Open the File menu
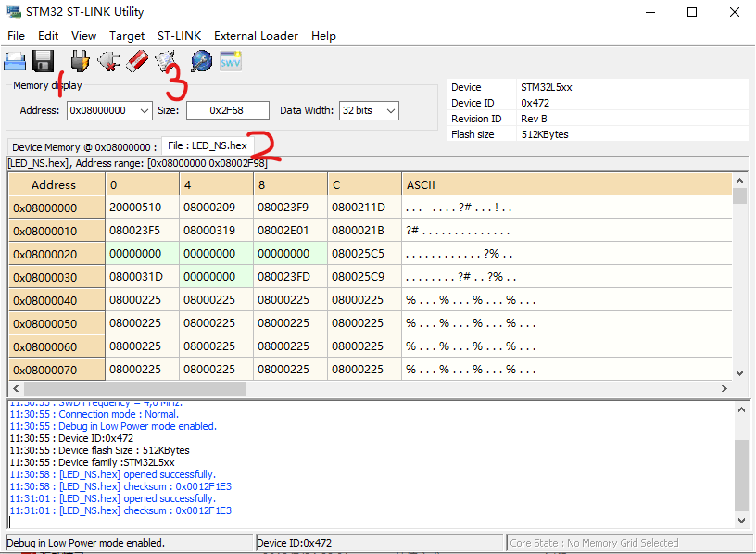This screenshot has width=756, height=554. coord(16,36)
